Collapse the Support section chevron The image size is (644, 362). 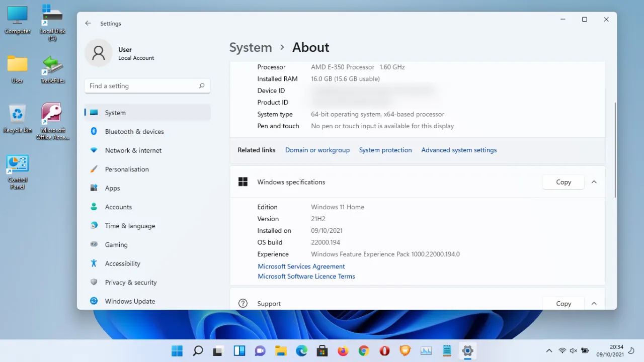click(x=594, y=303)
